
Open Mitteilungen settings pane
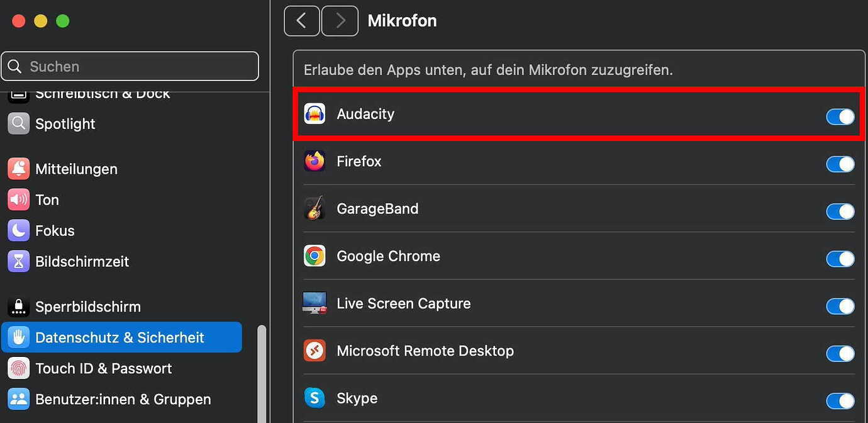pos(121,169)
